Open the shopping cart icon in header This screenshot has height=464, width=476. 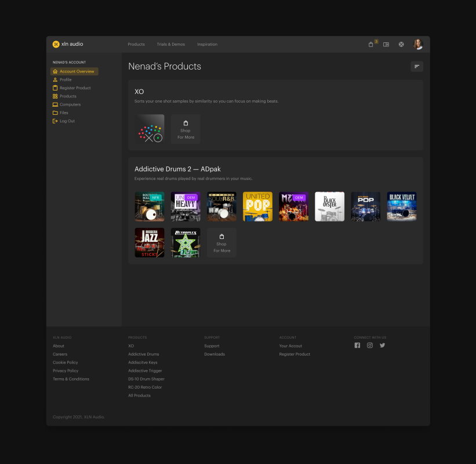click(x=371, y=44)
